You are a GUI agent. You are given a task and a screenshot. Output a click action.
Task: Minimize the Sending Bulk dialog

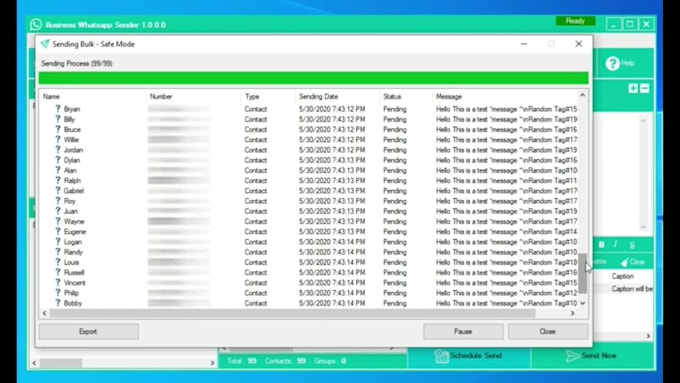(x=524, y=44)
